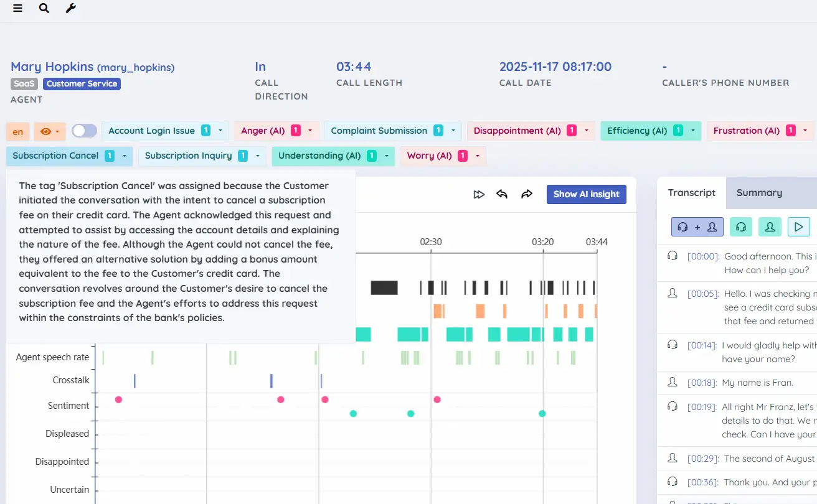Click the Displeased row label
The height and width of the screenshot is (504, 817).
tap(67, 434)
